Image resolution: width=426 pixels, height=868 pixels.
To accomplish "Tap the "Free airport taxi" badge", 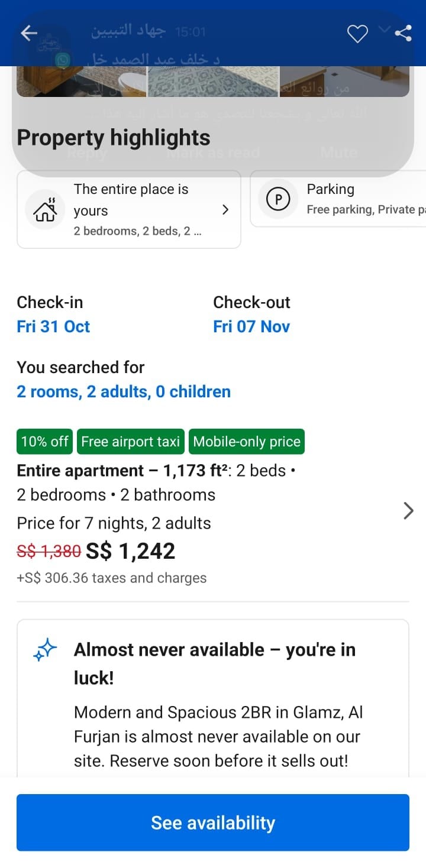I will pos(131,442).
